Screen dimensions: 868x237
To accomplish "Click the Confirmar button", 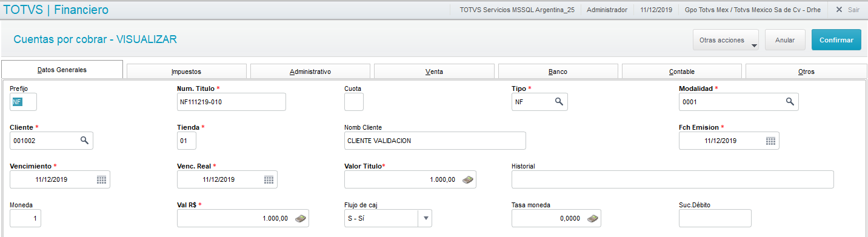I will click(836, 40).
